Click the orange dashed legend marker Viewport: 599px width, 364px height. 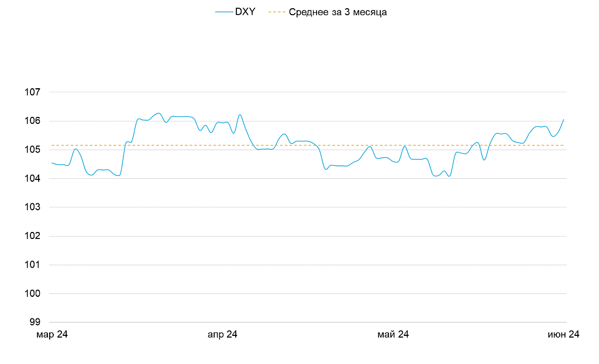tap(276, 12)
